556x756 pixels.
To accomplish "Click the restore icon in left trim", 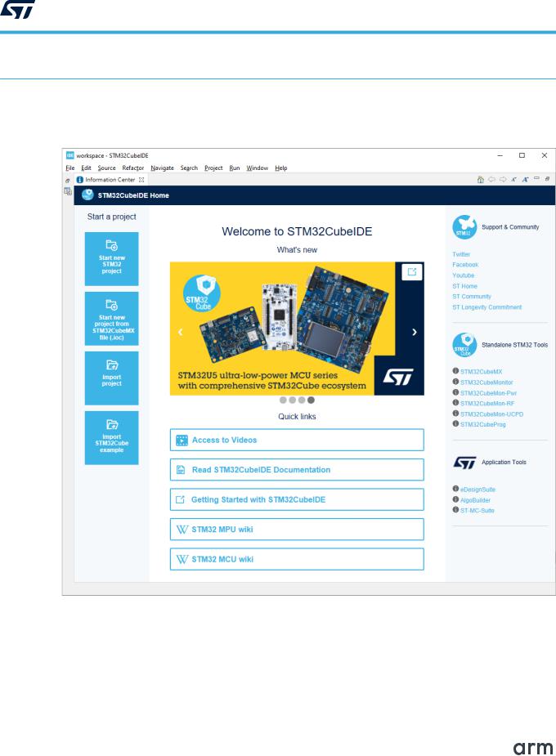I will [68, 181].
